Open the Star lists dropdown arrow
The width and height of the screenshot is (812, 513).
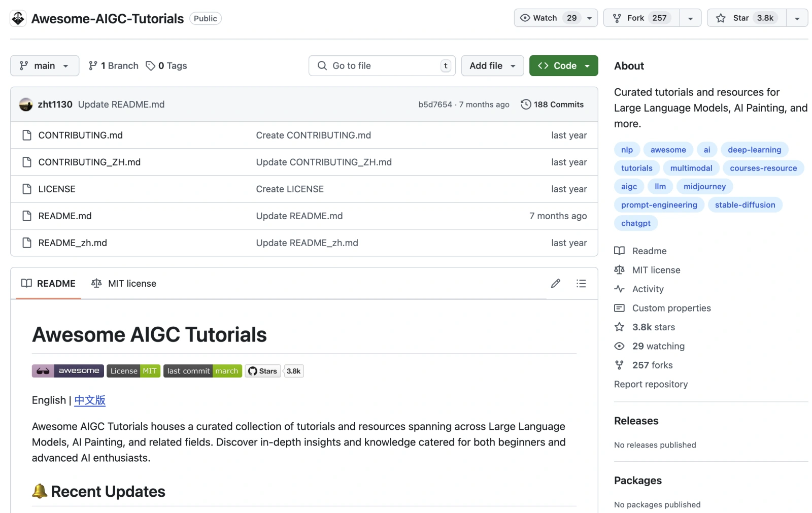[x=797, y=18]
